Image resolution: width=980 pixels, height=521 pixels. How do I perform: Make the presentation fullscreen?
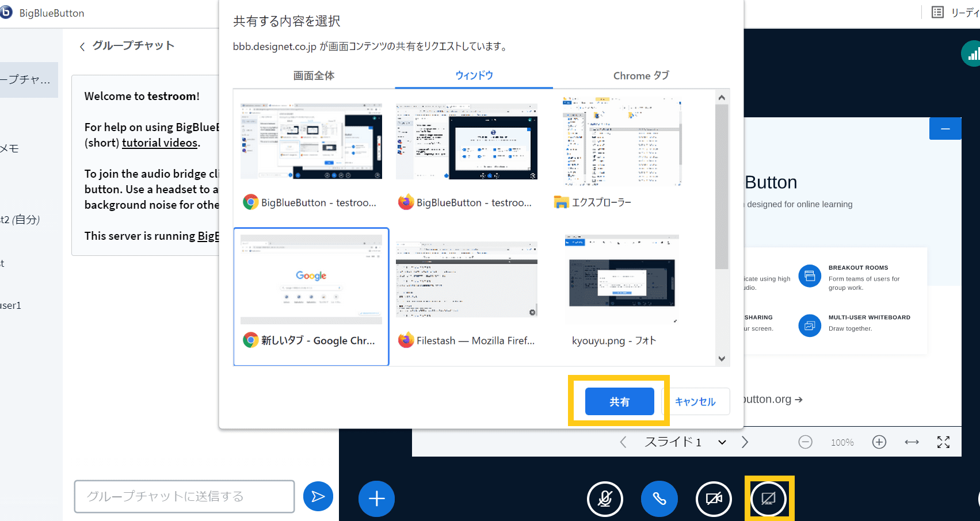coord(943,442)
